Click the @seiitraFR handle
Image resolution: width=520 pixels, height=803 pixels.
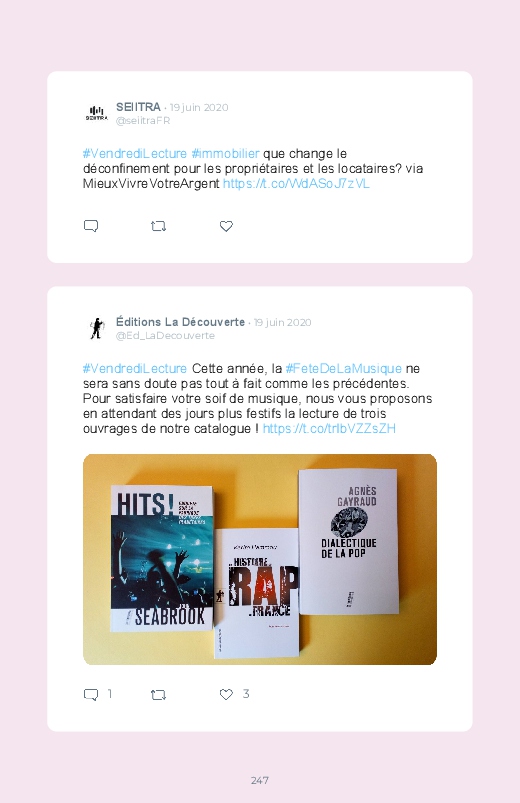pos(143,121)
